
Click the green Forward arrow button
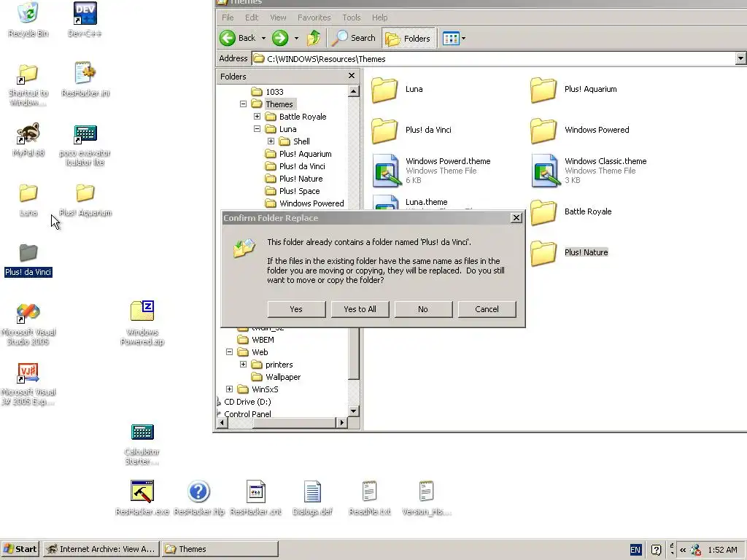[280, 38]
